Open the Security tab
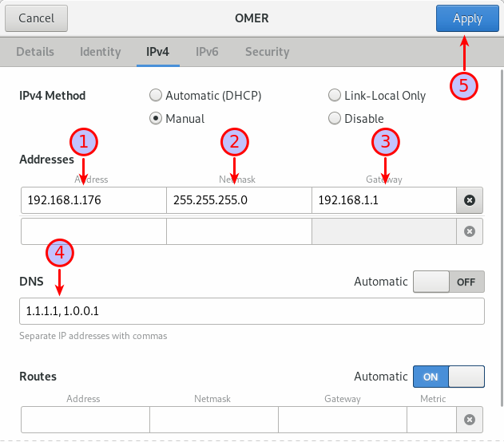Image resolution: width=504 pixels, height=442 pixels. coord(267,52)
